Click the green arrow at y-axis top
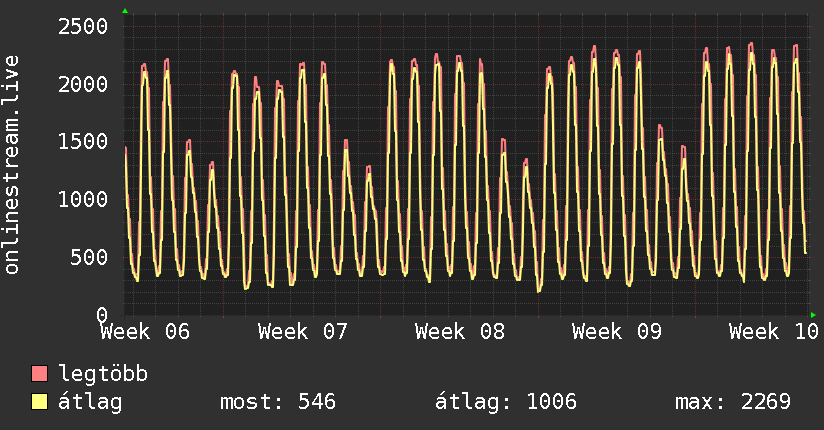The width and height of the screenshot is (824, 430). pos(125,11)
